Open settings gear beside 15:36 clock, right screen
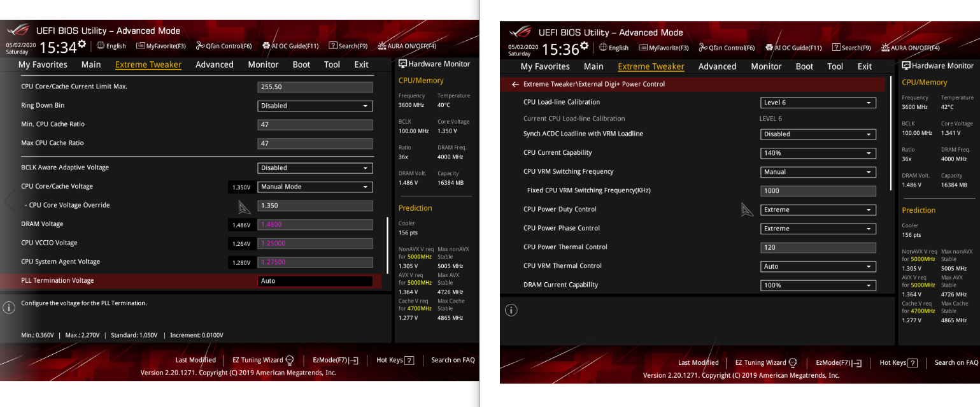The width and height of the screenshot is (980, 407). (x=584, y=45)
